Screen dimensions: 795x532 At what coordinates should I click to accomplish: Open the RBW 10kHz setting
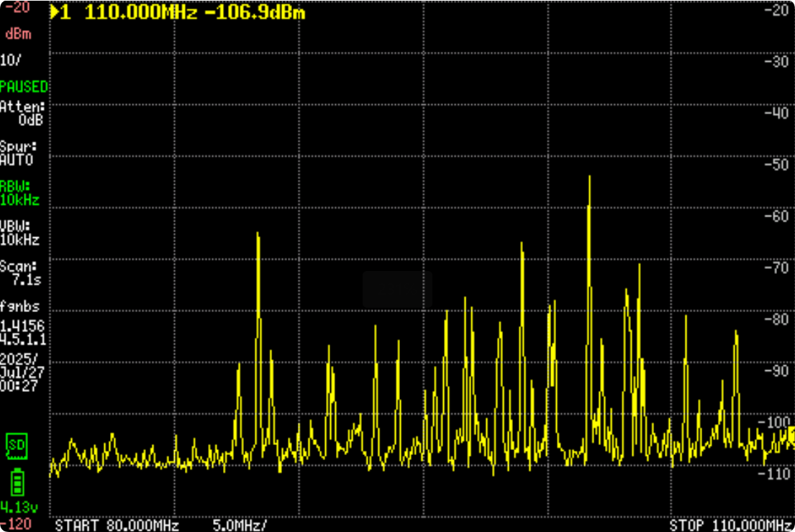(x=20, y=193)
